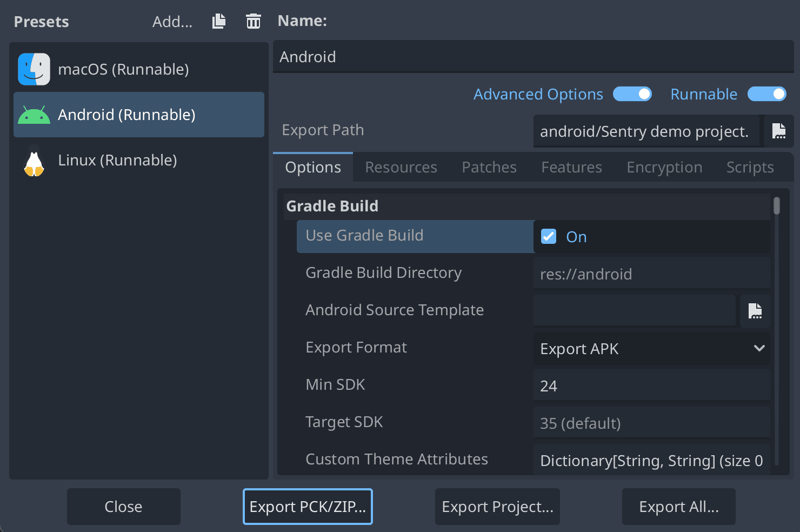The width and height of the screenshot is (800, 532).
Task: Open the Encryption tab
Action: [x=664, y=167]
